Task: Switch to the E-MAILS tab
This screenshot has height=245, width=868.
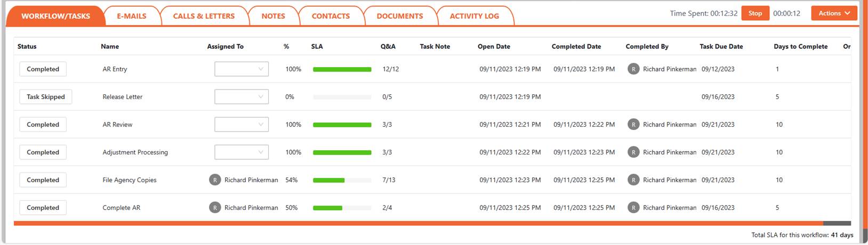Action: 132,16
